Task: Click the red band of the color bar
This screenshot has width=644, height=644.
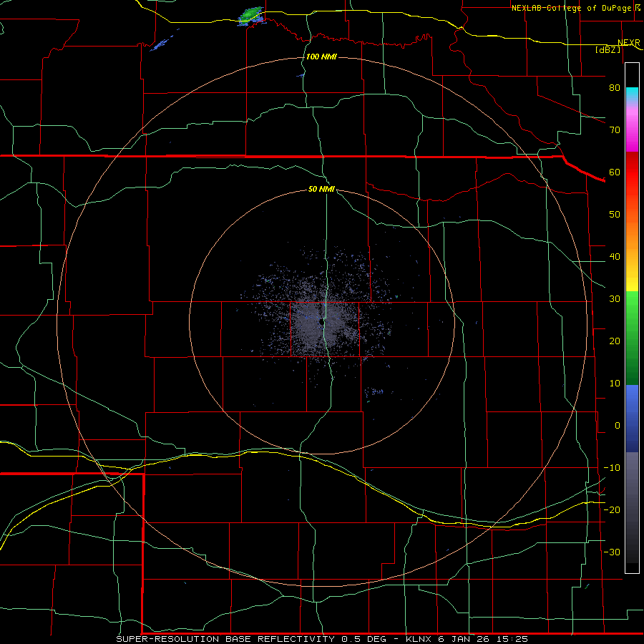Action: point(632,172)
